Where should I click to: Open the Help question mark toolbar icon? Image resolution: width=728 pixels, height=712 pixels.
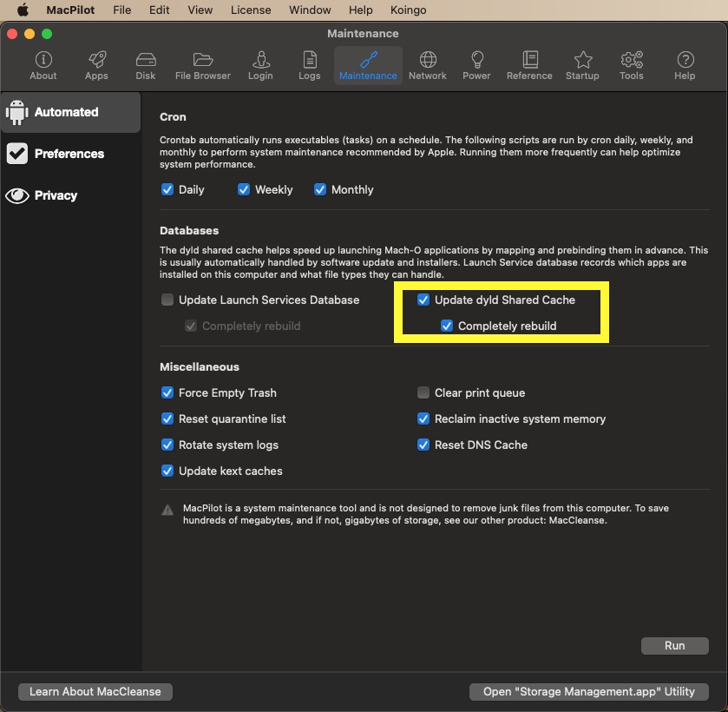[x=685, y=65]
